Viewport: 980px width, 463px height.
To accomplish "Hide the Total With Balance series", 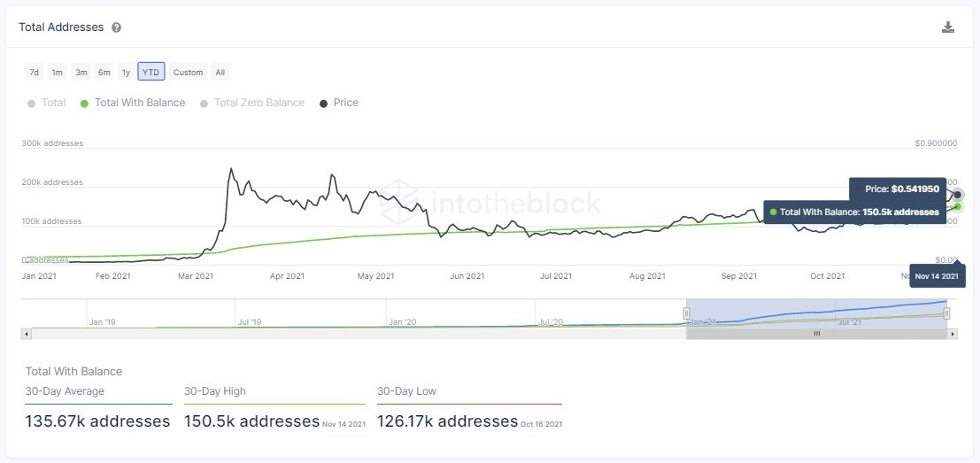I will click(x=133, y=103).
